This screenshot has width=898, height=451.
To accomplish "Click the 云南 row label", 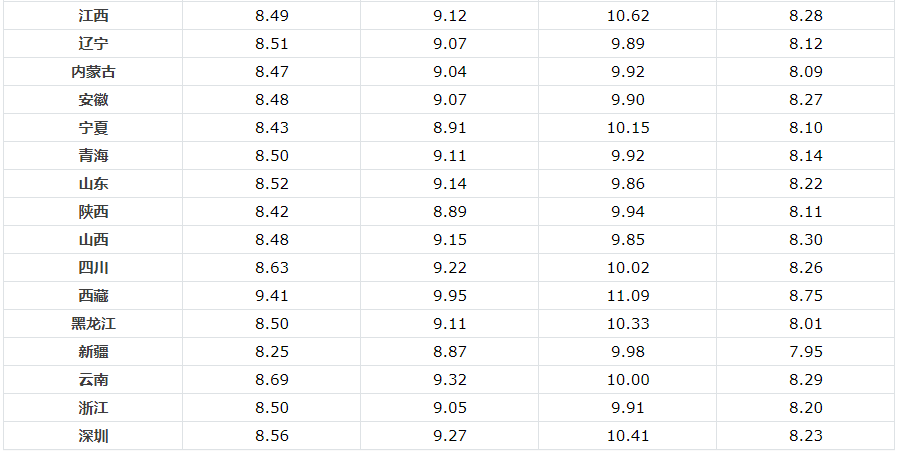I will 93,380.
